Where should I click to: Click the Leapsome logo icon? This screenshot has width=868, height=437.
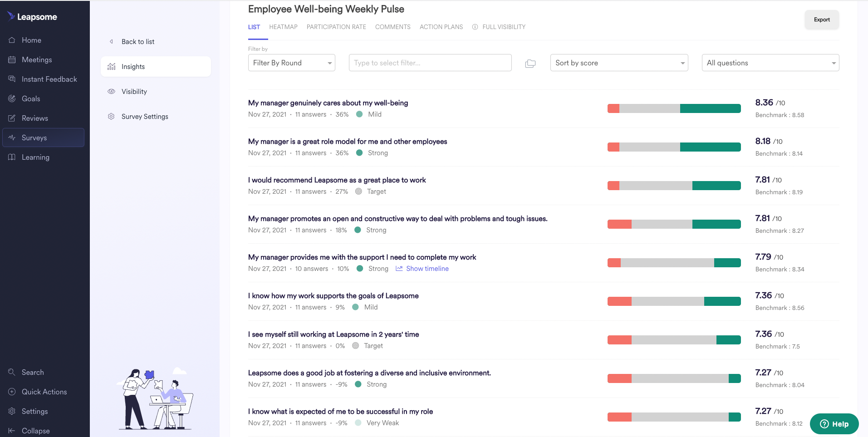(11, 16)
